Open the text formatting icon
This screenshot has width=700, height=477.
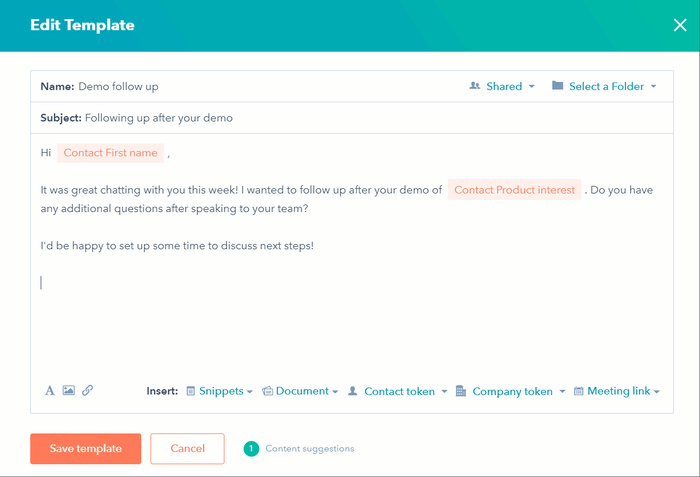tap(50, 391)
